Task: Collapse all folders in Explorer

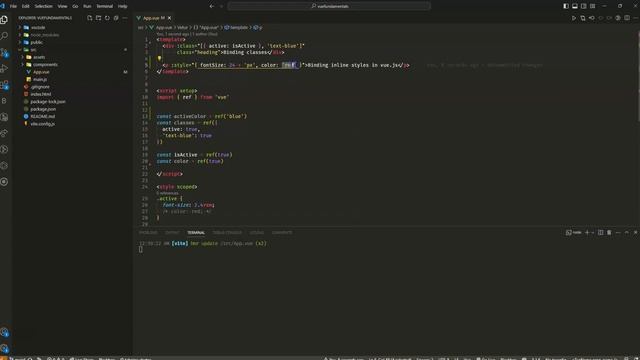Action: coord(116,18)
